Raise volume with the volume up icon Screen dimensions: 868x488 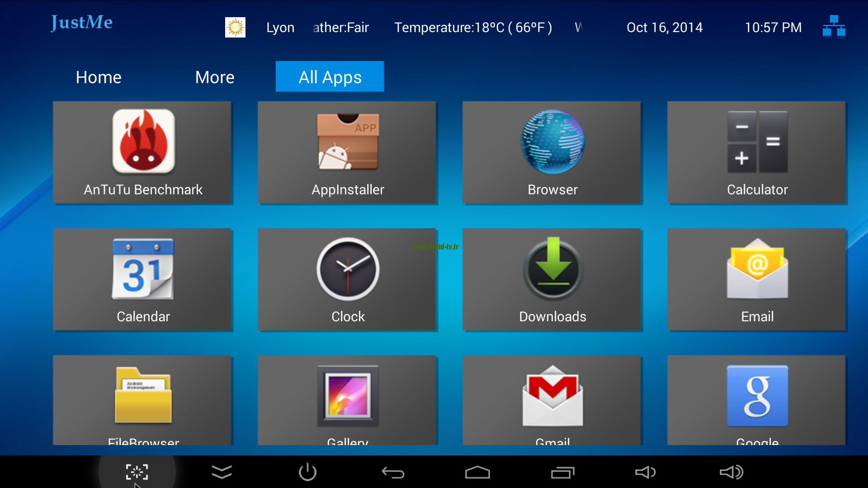[731, 472]
